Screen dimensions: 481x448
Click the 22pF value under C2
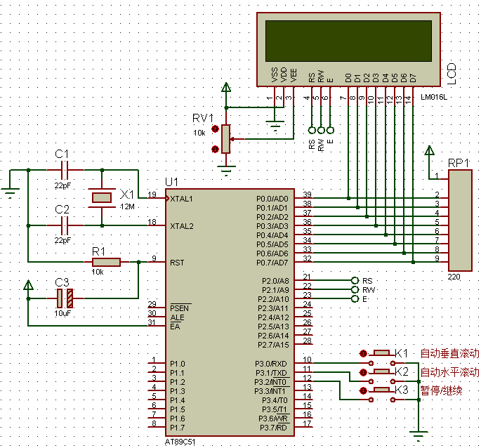pyautogui.click(x=62, y=240)
